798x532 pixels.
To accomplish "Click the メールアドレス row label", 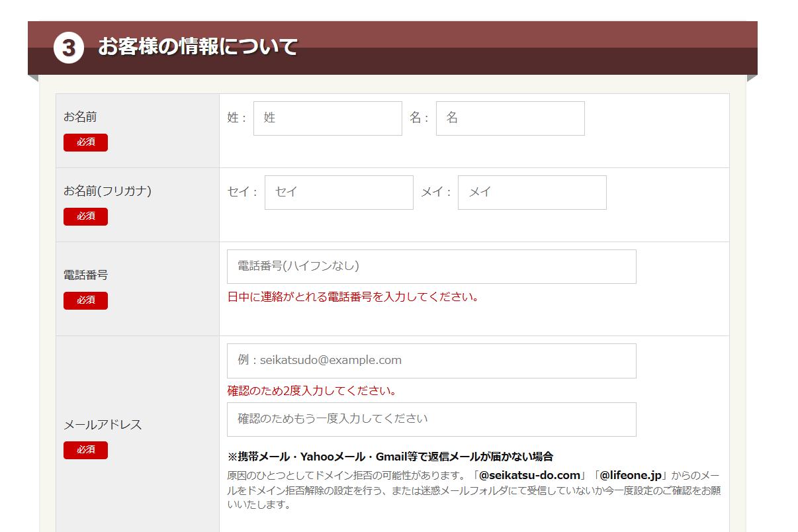I will pos(103,425).
